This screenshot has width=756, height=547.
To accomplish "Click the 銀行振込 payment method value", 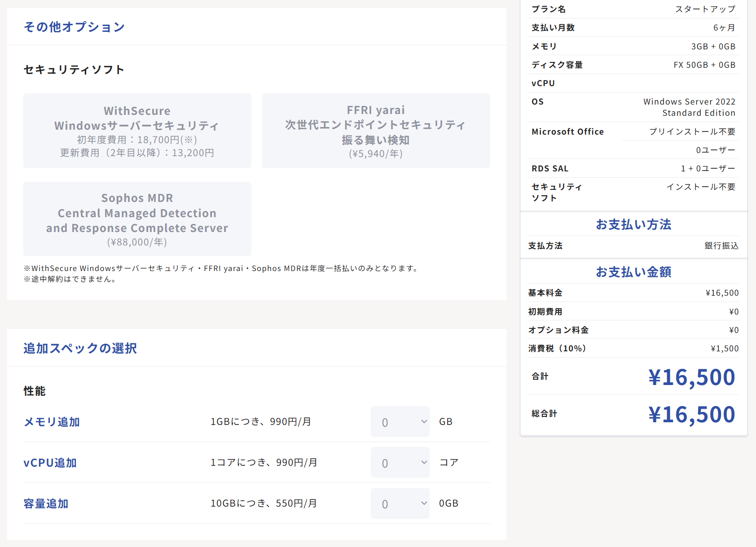I will (721, 245).
